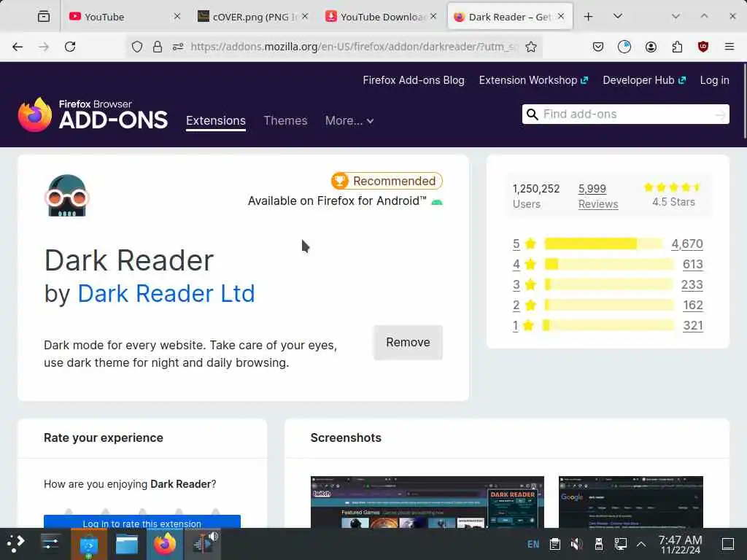Viewport: 747px width, 560px height.
Task: Open Extension Workshop link
Action: (533, 80)
